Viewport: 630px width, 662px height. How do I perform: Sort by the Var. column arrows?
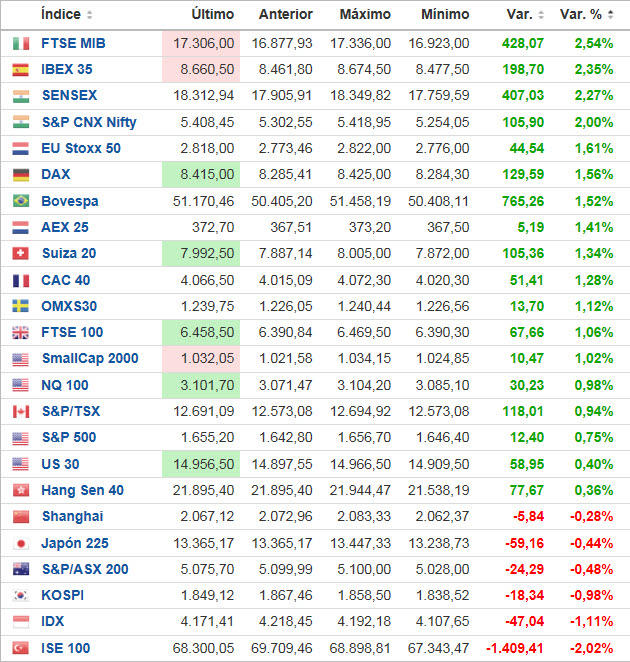point(542,15)
